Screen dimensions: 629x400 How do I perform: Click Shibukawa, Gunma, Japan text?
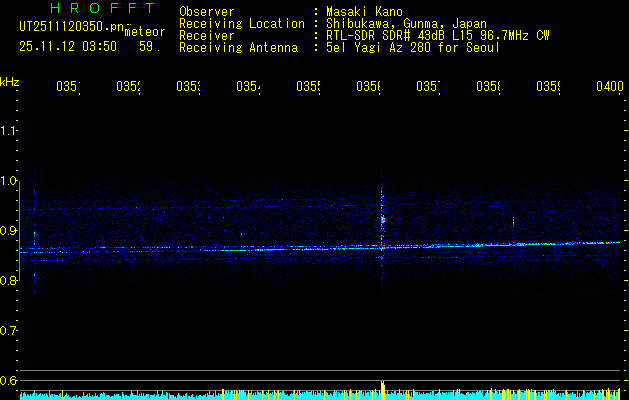tap(406, 24)
